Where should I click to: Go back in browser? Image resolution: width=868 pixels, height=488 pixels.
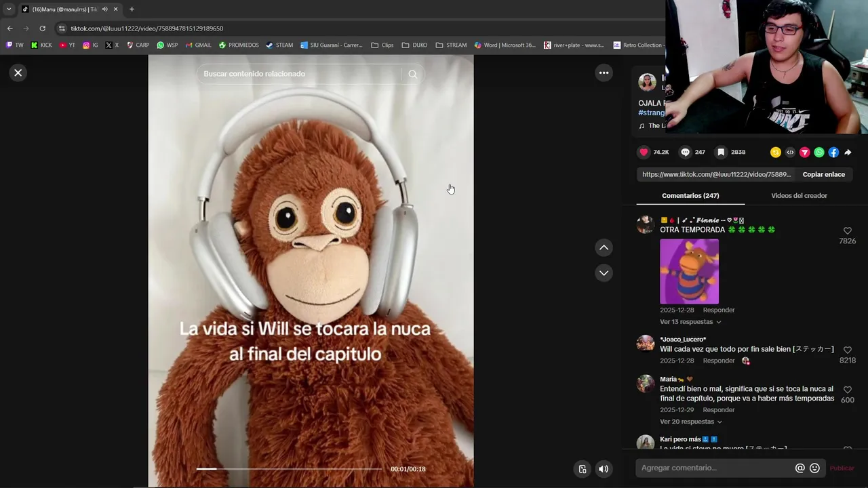coord(9,28)
